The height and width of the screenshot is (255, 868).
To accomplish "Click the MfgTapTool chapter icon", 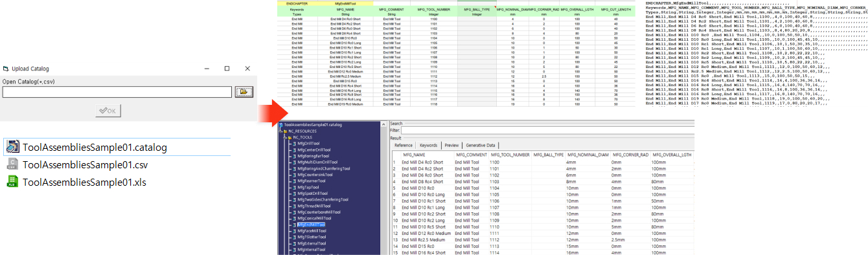I will 294,187.
